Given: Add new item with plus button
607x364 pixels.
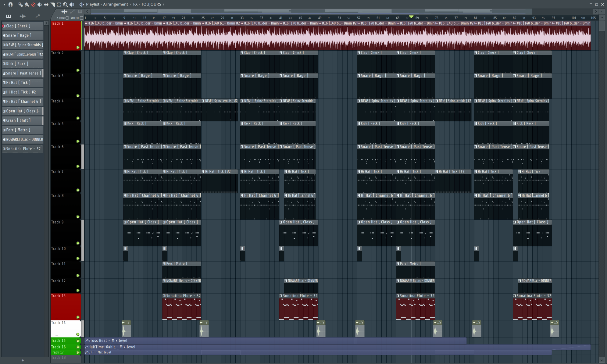Looking at the screenshot, I should [23, 360].
